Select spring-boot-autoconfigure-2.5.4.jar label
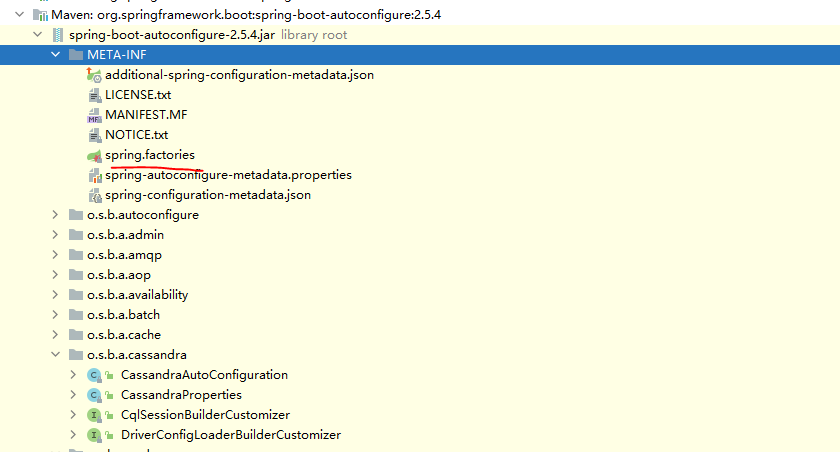 click(172, 35)
